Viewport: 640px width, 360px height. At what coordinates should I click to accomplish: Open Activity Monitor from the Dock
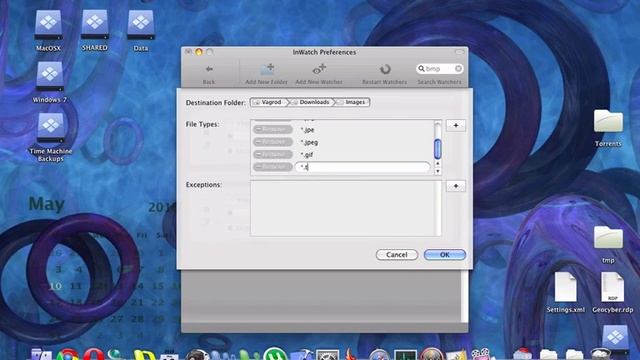pos(405,355)
